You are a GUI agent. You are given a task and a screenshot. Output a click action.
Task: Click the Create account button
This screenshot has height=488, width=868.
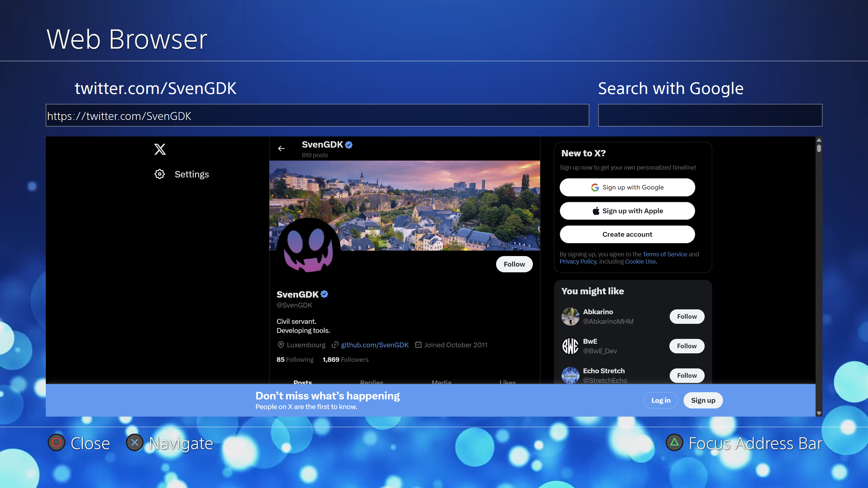tap(627, 234)
